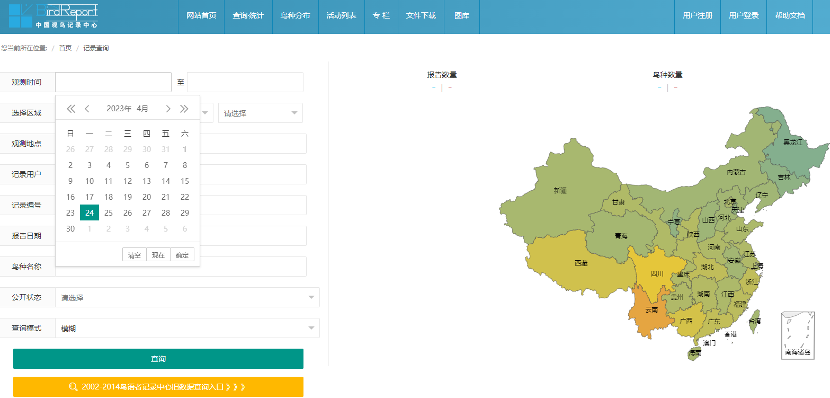Open the 公开状态 dropdown

[x=187, y=297]
